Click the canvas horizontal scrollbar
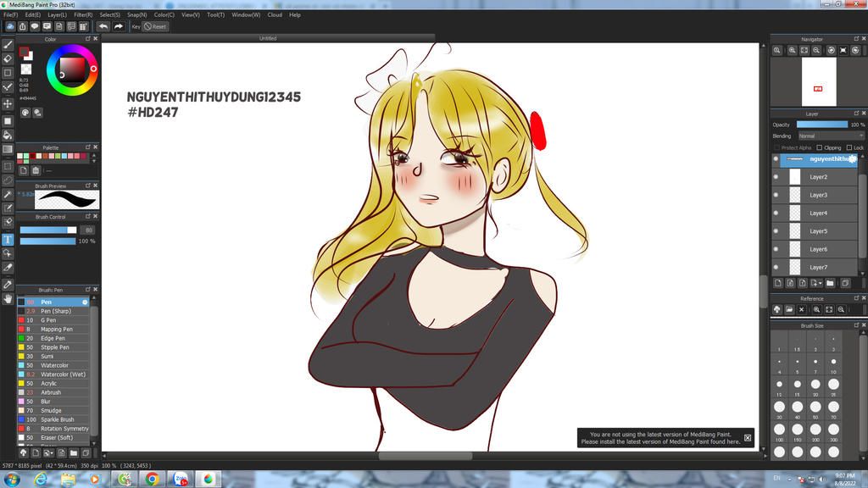 point(426,457)
